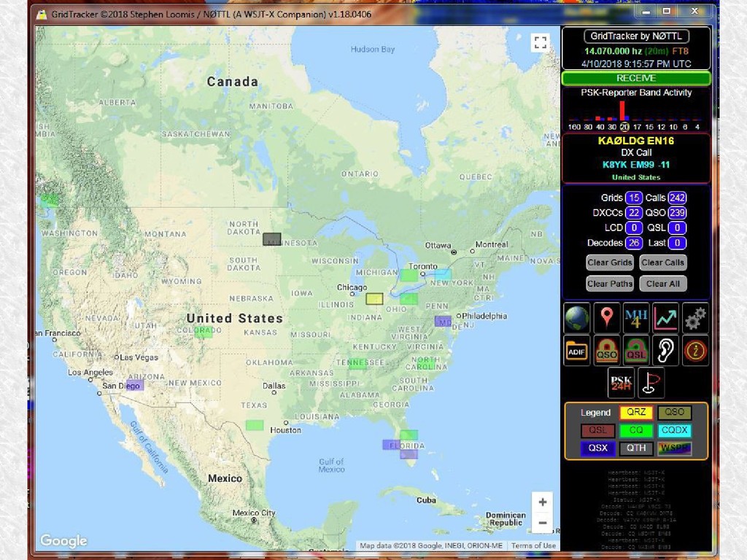This screenshot has width=747, height=560.
Task: Click the dark red QSL legend swatch
Action: (598, 430)
